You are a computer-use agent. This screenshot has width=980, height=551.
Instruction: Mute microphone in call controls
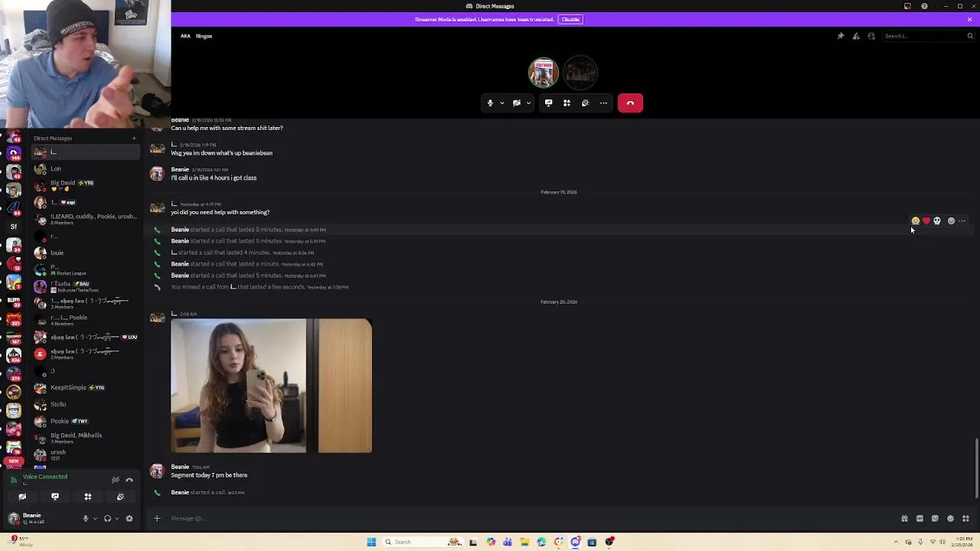point(490,103)
